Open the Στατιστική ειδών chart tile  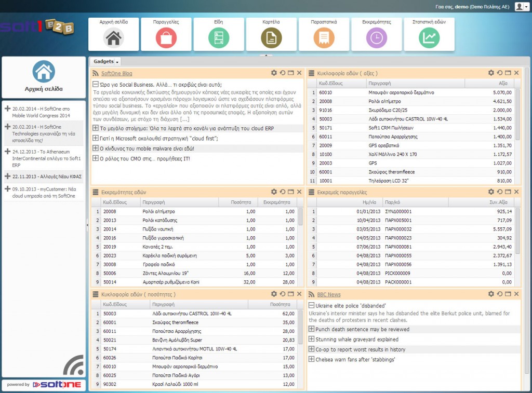[429, 34]
